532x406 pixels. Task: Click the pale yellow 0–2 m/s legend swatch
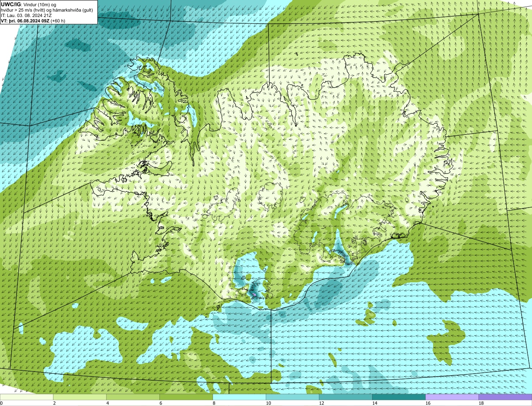[x=27, y=397]
